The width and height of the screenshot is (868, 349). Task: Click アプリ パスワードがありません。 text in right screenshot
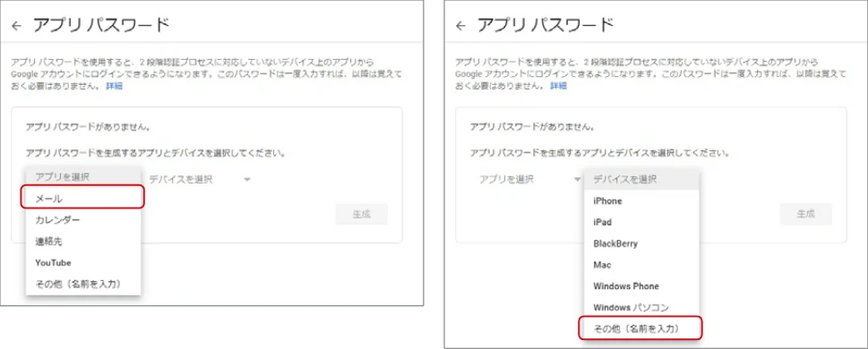(533, 127)
